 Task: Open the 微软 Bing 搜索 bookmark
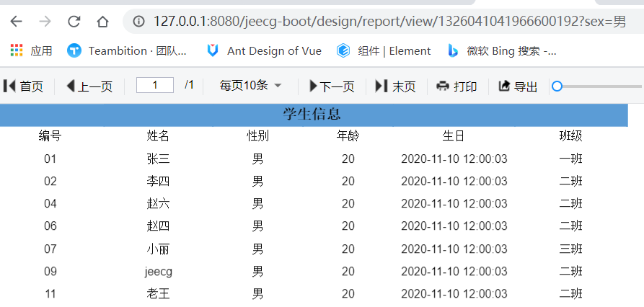502,51
